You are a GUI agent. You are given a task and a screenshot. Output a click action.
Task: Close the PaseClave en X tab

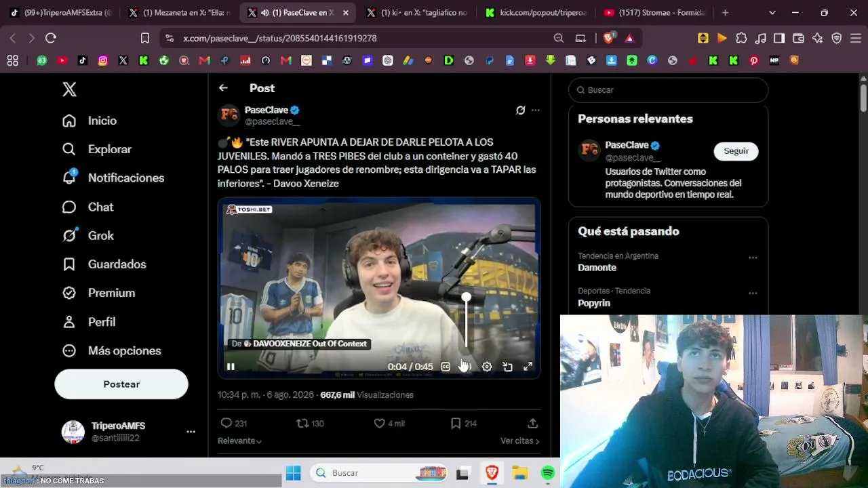click(x=346, y=13)
